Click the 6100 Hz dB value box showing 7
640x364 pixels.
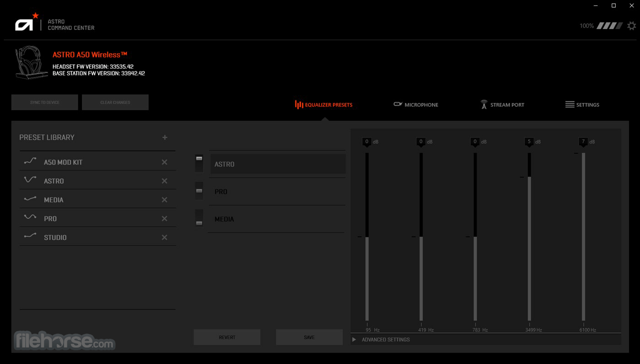point(583,142)
